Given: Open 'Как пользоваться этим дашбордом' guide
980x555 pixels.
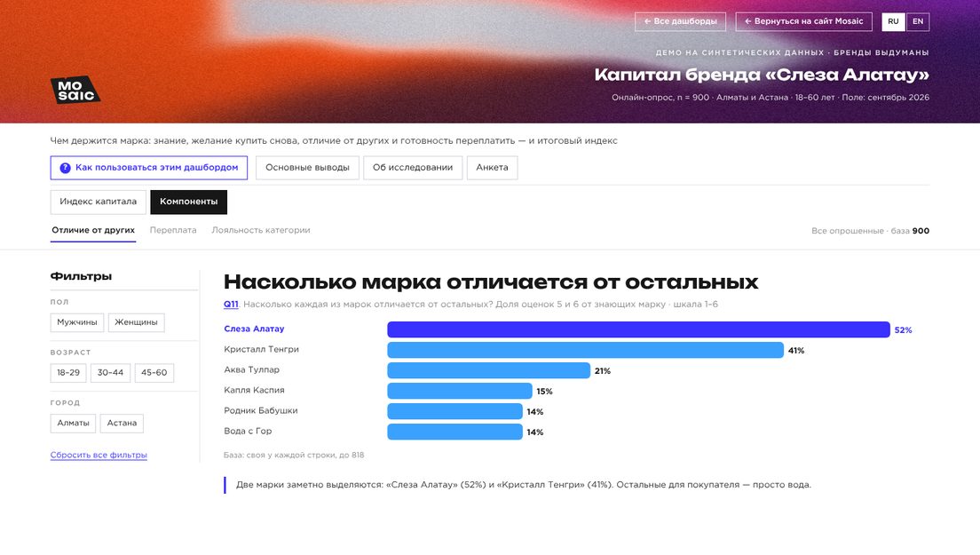Looking at the screenshot, I should click(x=149, y=168).
